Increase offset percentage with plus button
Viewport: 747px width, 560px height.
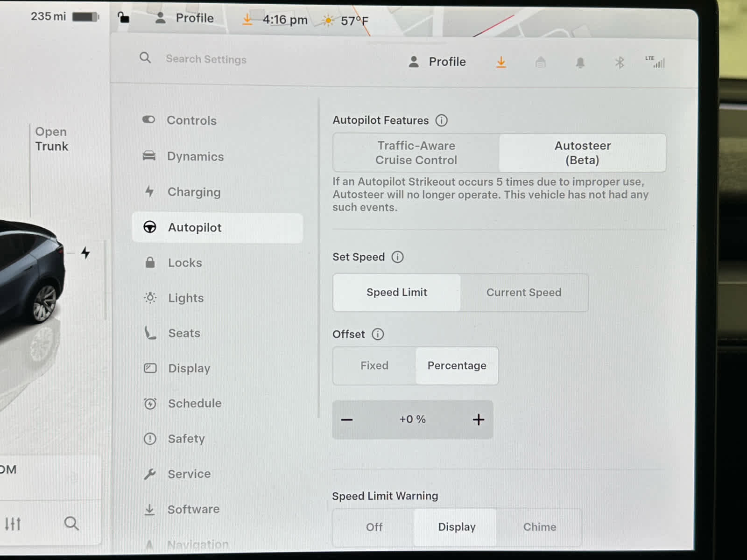coord(478,420)
